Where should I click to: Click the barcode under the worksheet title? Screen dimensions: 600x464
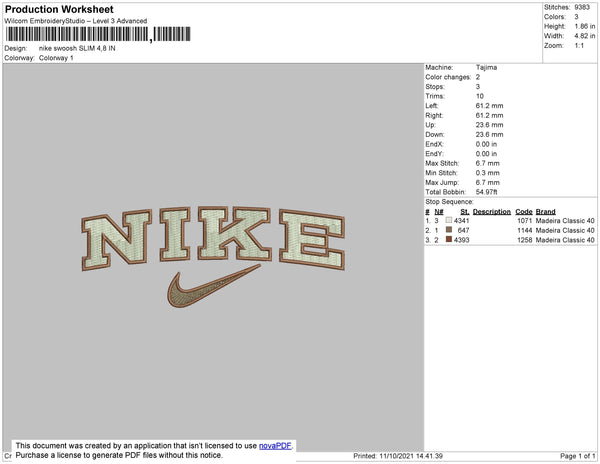(x=98, y=34)
